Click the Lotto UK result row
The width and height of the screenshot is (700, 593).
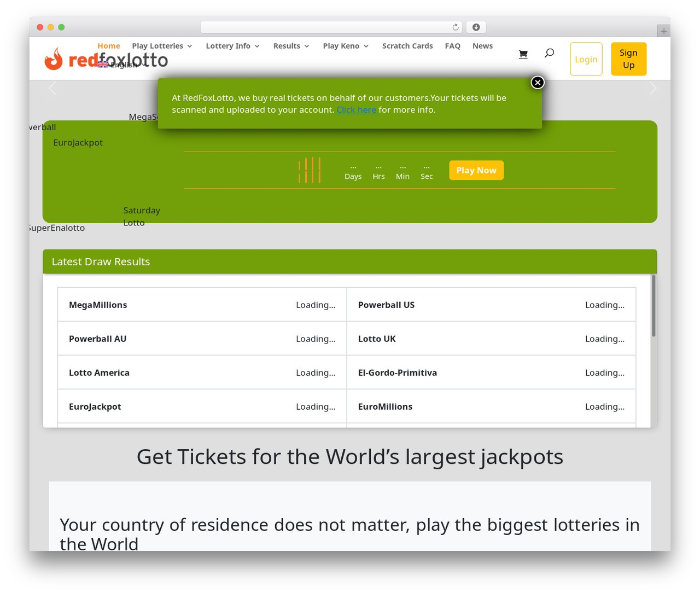coord(491,339)
